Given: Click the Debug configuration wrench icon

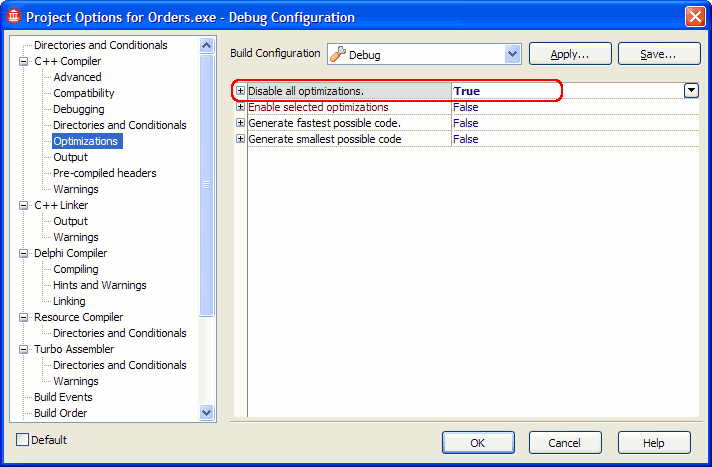Looking at the screenshot, I should coord(338,54).
